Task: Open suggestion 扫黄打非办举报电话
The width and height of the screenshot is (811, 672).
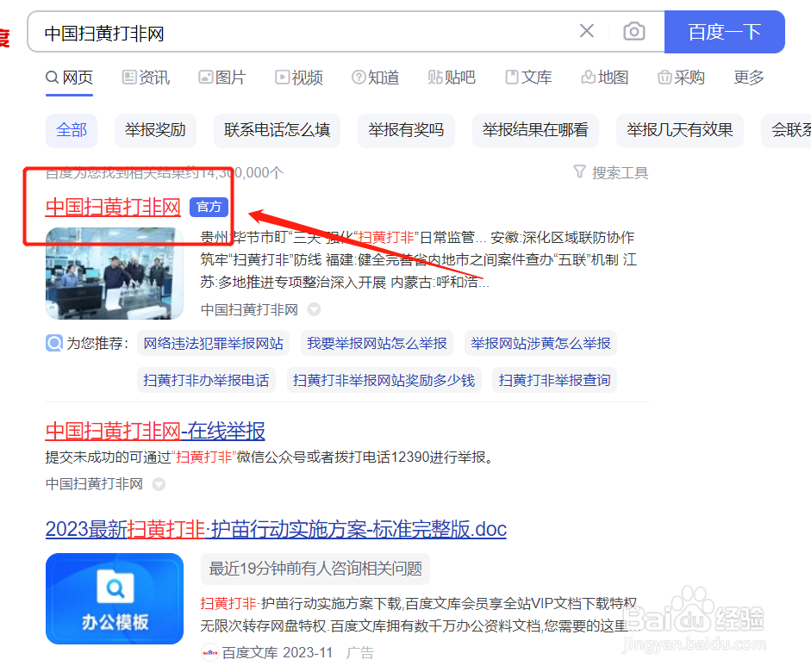Action: [206, 381]
